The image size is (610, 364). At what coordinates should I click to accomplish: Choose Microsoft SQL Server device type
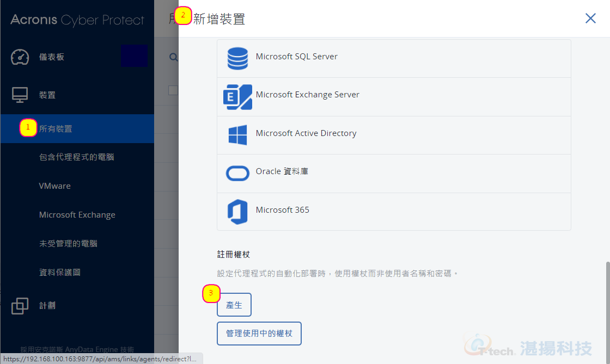[x=394, y=58]
